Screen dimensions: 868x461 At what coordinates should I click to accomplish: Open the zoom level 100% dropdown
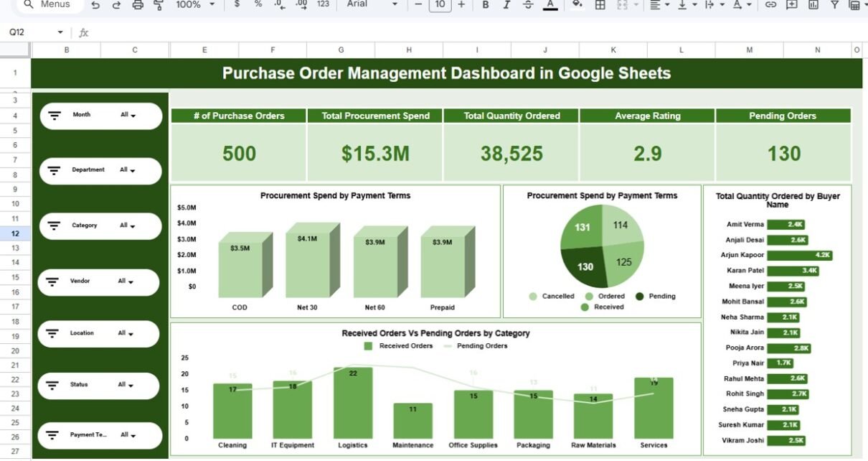point(195,5)
